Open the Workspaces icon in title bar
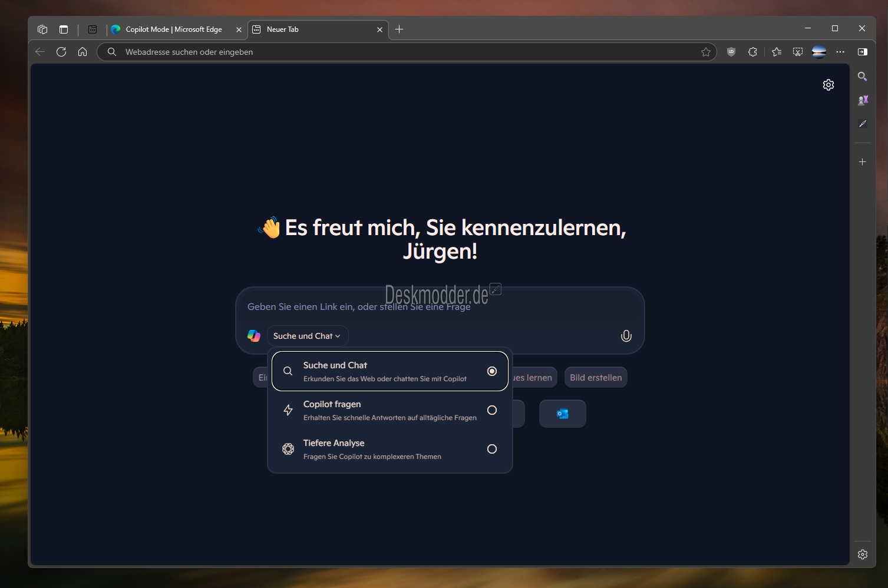Image resolution: width=888 pixels, height=588 pixels. (x=42, y=29)
